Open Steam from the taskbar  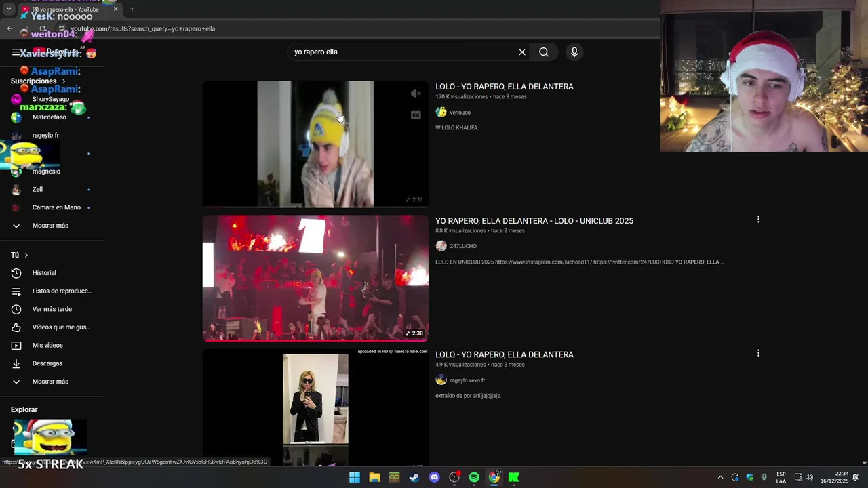click(x=414, y=477)
